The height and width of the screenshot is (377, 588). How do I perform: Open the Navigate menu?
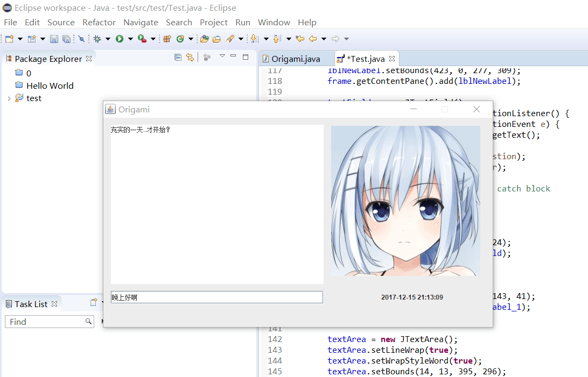(x=141, y=23)
